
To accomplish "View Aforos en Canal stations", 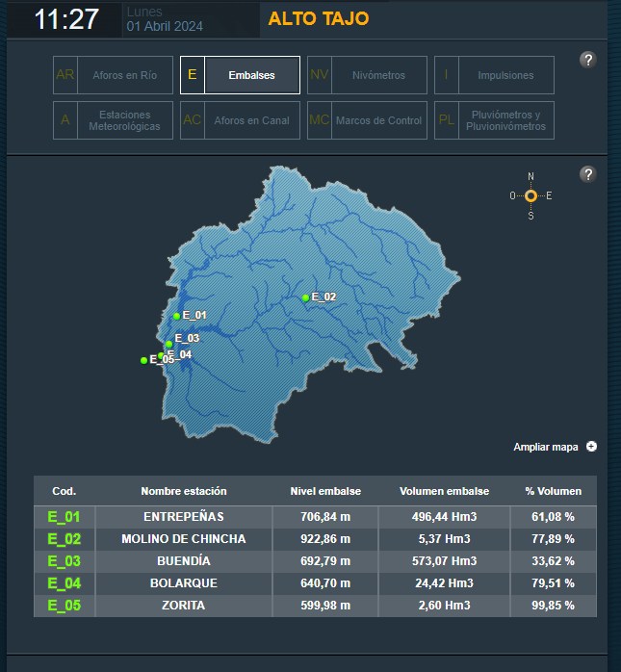I will [240, 120].
